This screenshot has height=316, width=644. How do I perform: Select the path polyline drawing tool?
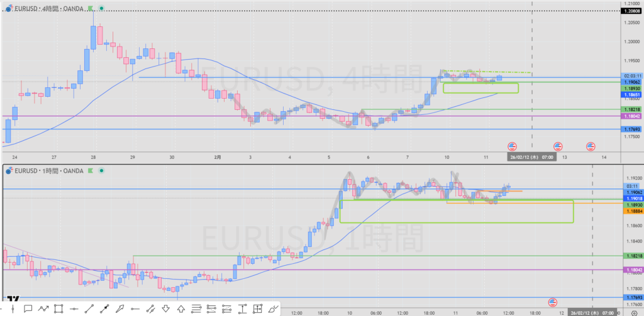[x=43, y=308]
